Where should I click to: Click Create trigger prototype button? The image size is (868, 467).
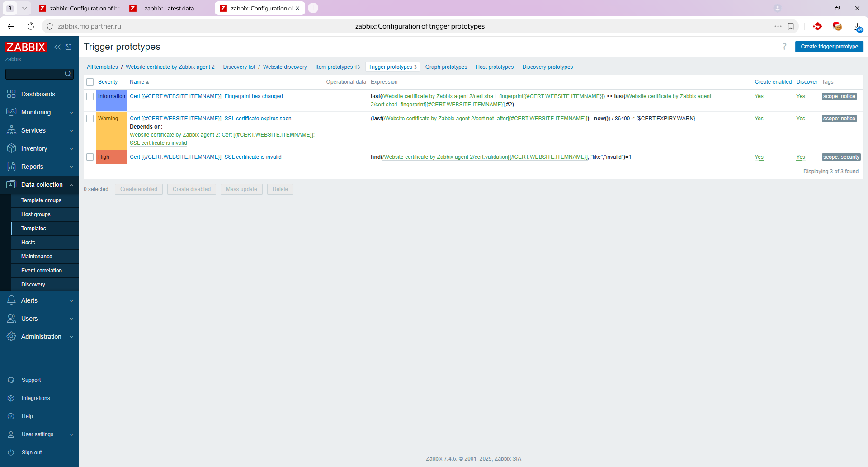click(x=829, y=47)
